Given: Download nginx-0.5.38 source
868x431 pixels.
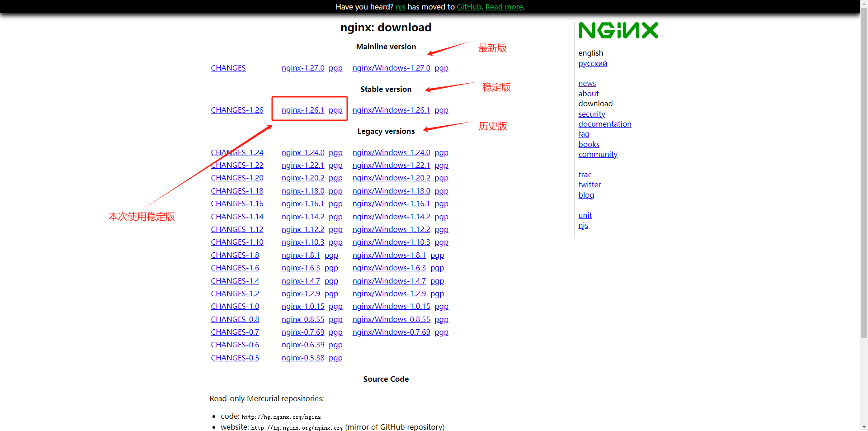Looking at the screenshot, I should (x=303, y=358).
